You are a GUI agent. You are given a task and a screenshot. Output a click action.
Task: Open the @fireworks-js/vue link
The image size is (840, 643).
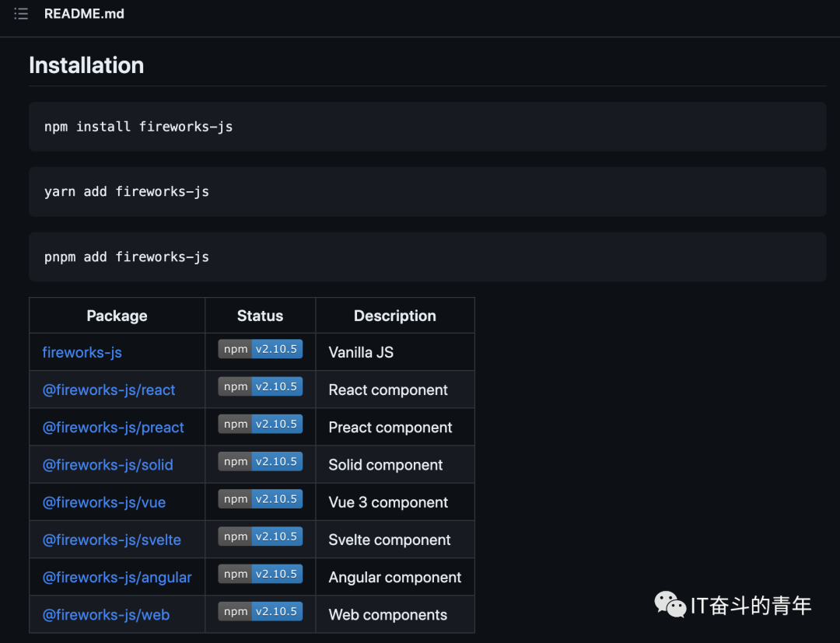coord(103,502)
